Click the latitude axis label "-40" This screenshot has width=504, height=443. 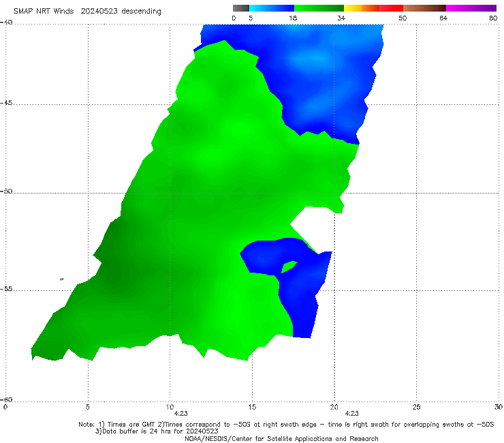(x=6, y=22)
